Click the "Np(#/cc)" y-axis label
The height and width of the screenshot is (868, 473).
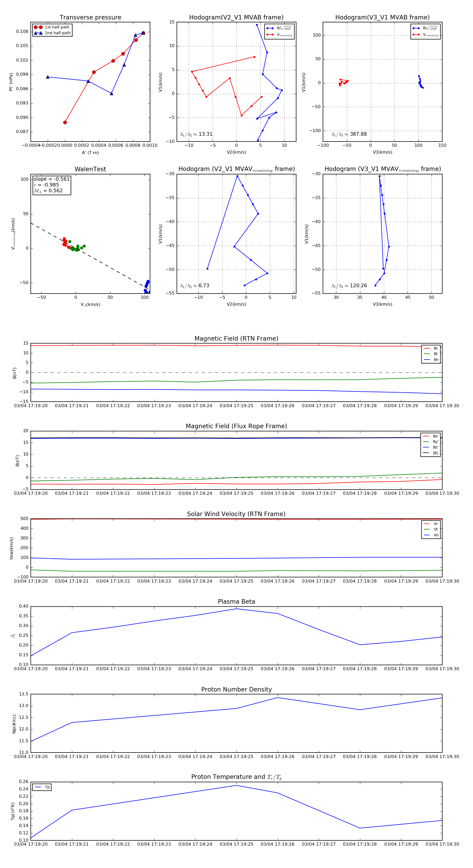[x=14, y=724]
